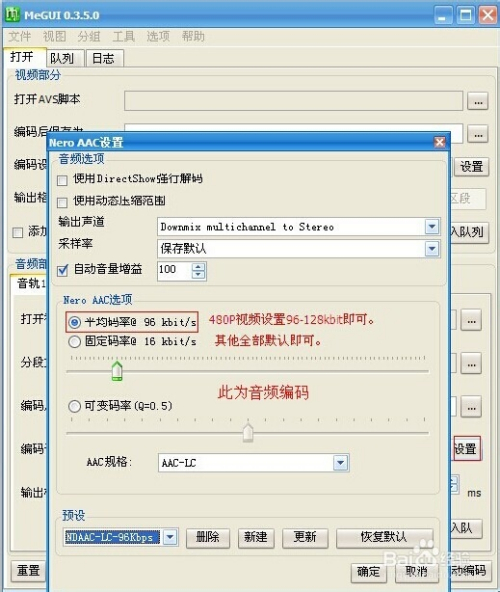The height and width of the screenshot is (592, 500).
Task: Browse for AVS script with ... button
Action: (x=478, y=101)
